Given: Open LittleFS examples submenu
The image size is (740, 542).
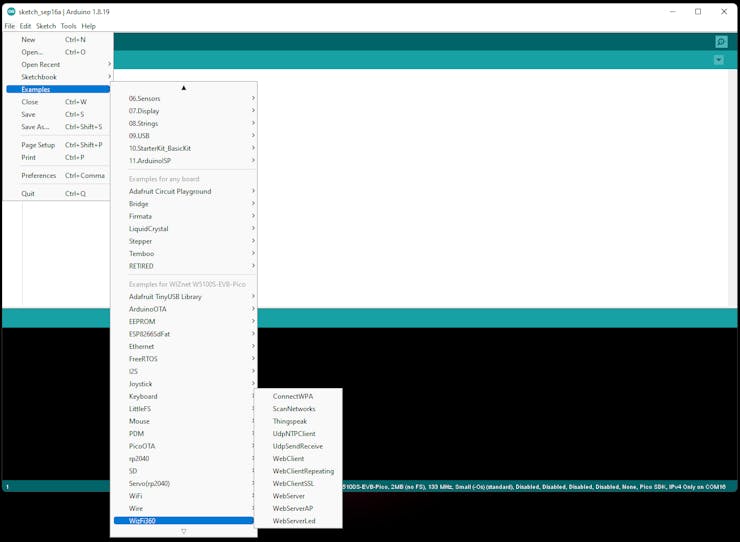Looking at the screenshot, I should click(184, 409).
